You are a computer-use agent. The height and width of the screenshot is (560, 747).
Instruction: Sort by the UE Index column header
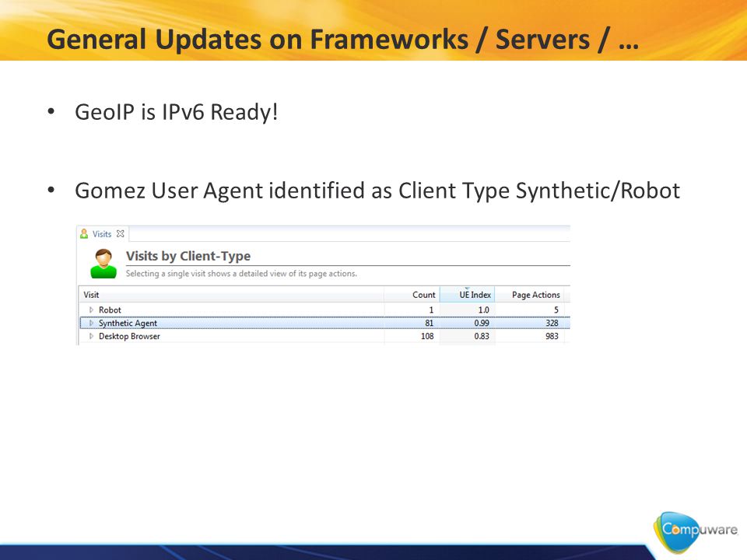468,295
